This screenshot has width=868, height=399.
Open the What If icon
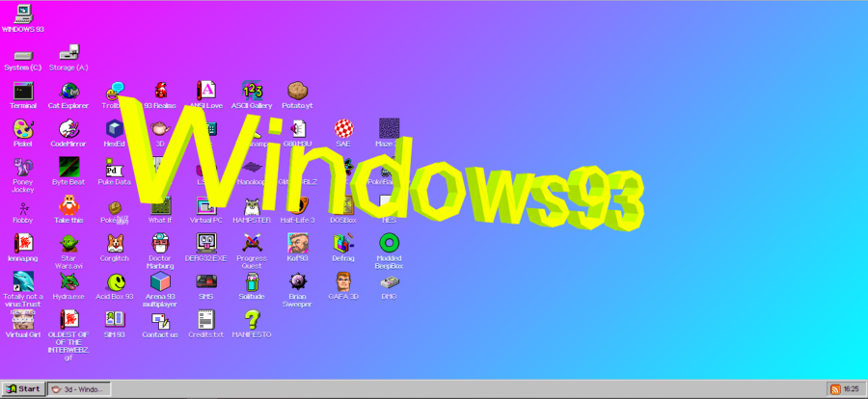tap(160, 204)
